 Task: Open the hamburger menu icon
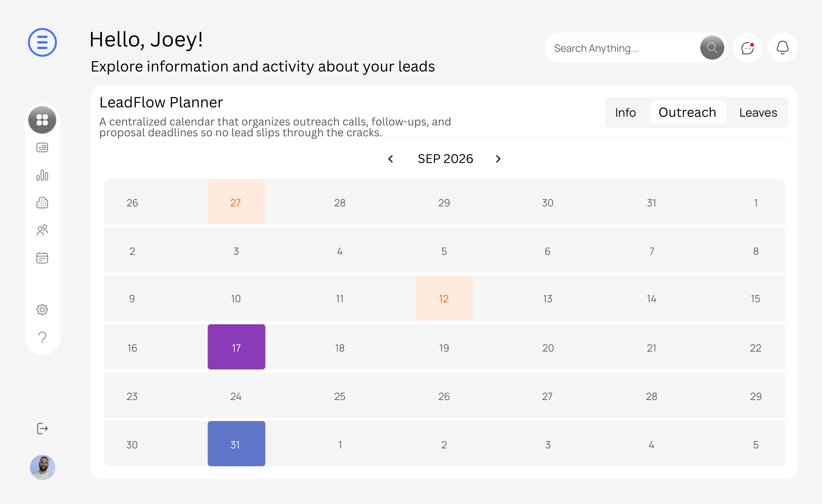[42, 42]
